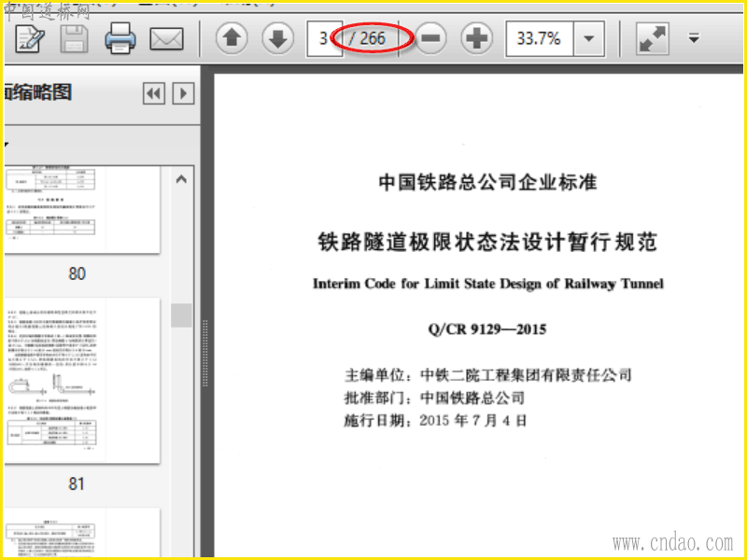Click the "批准部门: 中国铁路总公司" line
The image size is (747, 560).
(434, 398)
